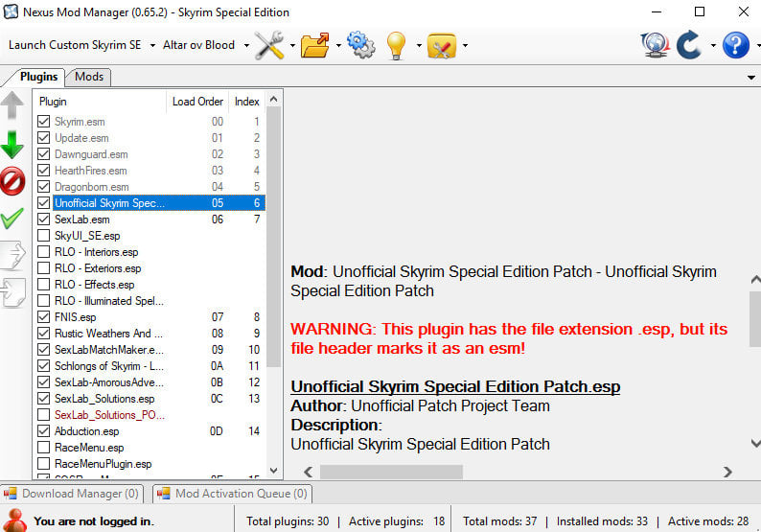
Task: Uncheck the Unofficial Skyrim Special Edition checkbox
Action: tap(44, 202)
